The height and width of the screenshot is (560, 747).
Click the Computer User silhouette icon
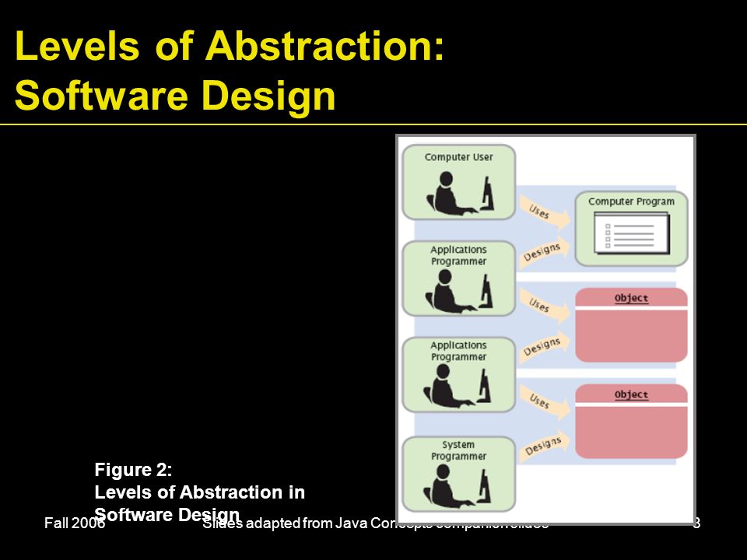[x=460, y=194]
